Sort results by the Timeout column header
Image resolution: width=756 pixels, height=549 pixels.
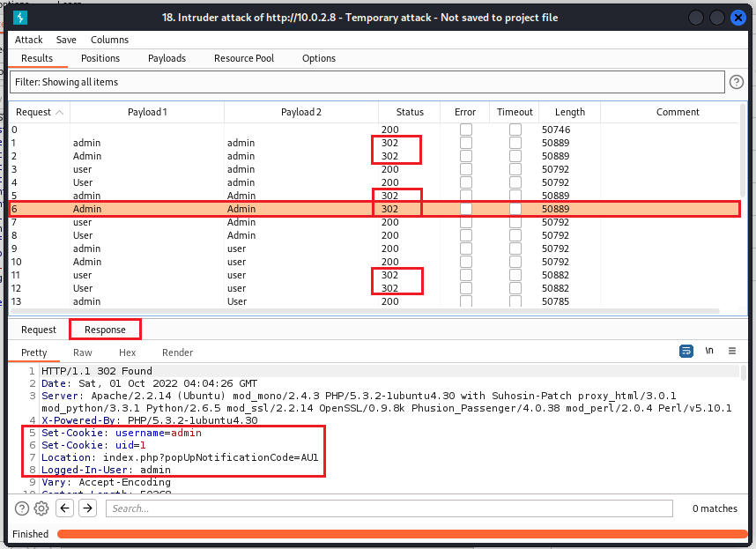pyautogui.click(x=515, y=112)
